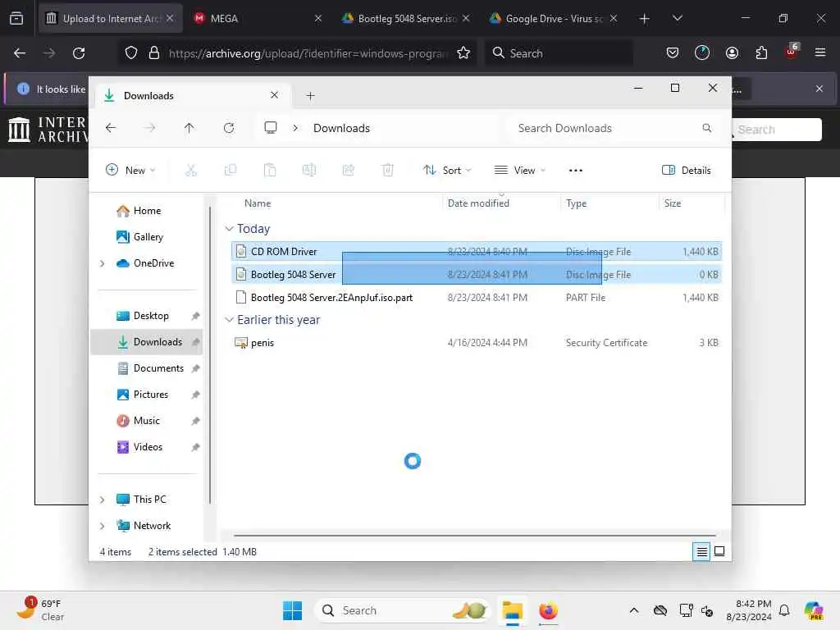Go up one folder level in Explorer
The image size is (840, 630).
click(x=189, y=128)
